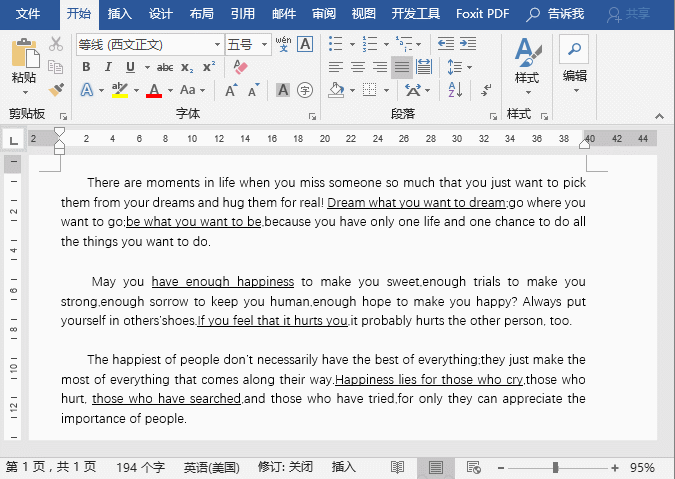The height and width of the screenshot is (479, 675).
Task: Switch to the 插入 tab
Action: click(119, 14)
